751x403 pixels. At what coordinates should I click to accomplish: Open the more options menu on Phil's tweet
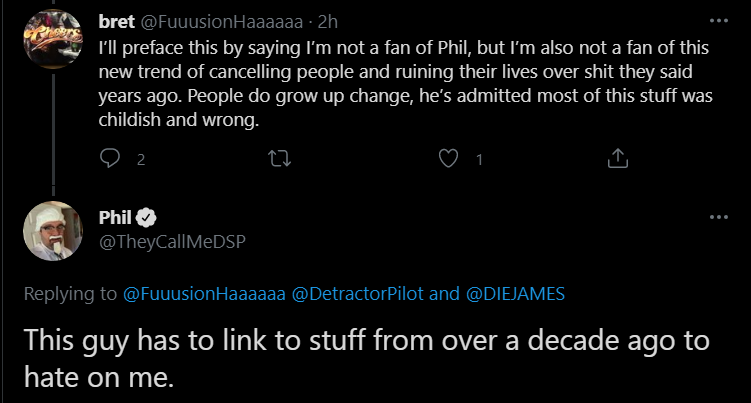pyautogui.click(x=718, y=218)
